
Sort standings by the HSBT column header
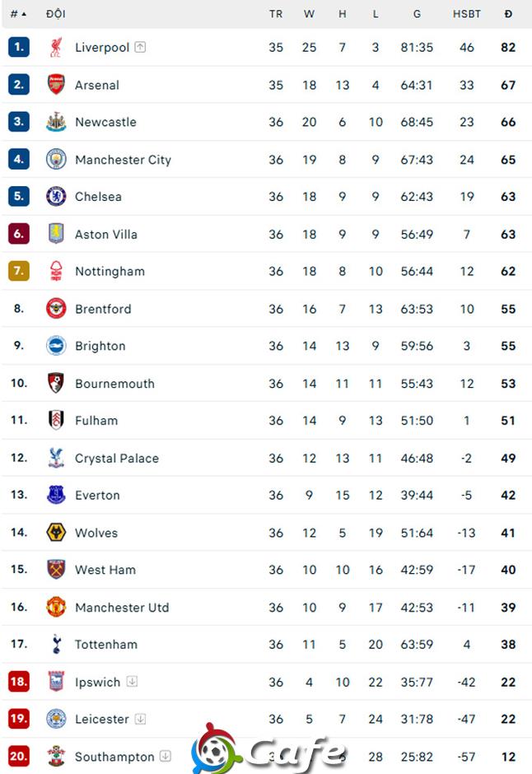pos(467,14)
